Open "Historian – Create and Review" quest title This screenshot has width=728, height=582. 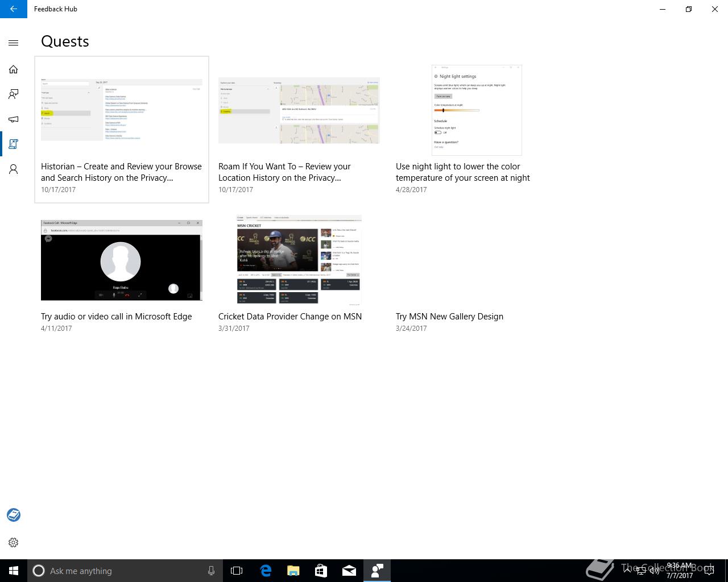click(121, 172)
